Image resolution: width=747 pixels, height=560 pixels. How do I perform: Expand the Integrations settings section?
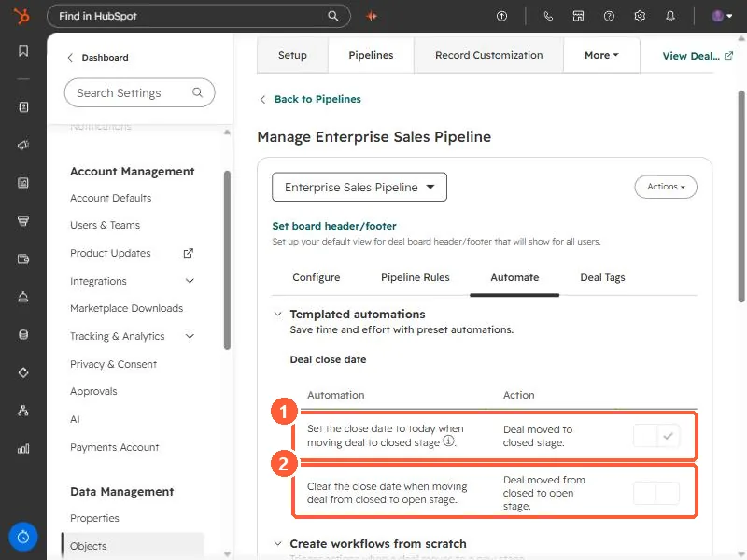click(190, 281)
